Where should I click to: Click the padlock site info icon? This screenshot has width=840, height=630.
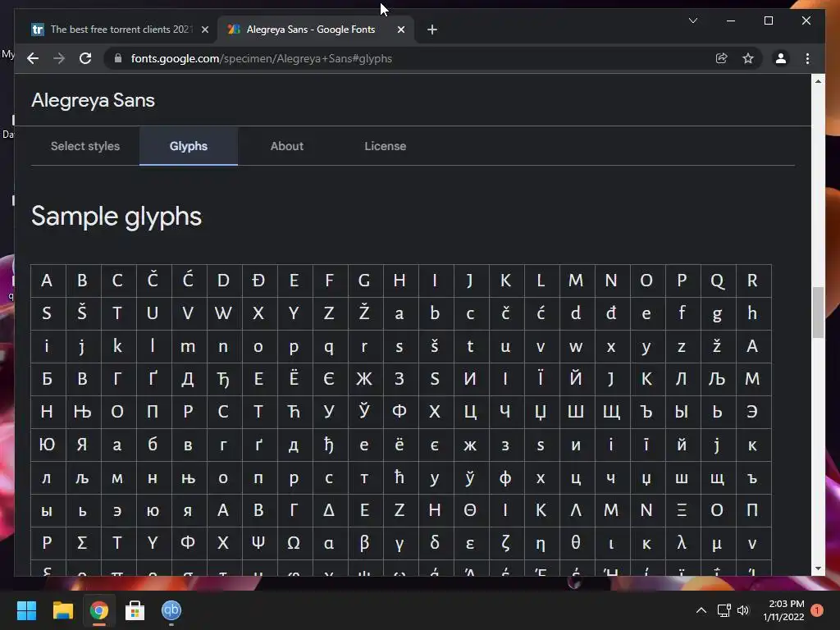pos(118,58)
